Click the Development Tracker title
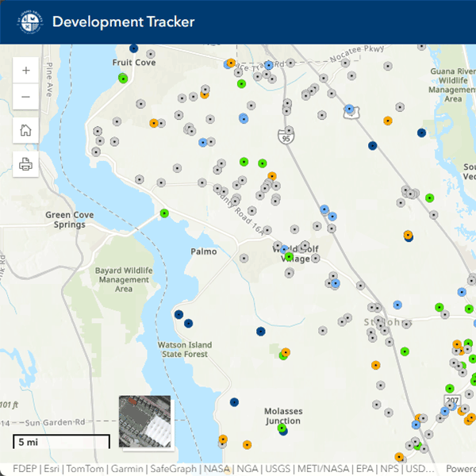This screenshot has width=476, height=476. pyautogui.click(x=123, y=21)
